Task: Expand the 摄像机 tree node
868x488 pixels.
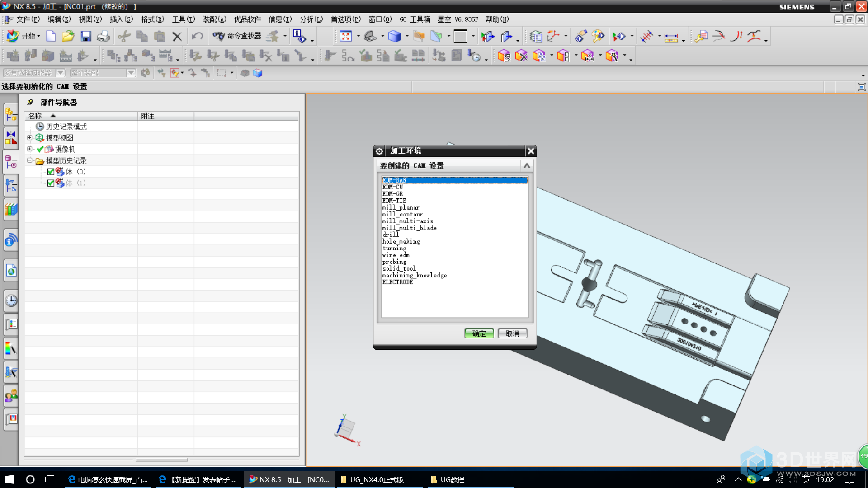Action: pos(30,149)
